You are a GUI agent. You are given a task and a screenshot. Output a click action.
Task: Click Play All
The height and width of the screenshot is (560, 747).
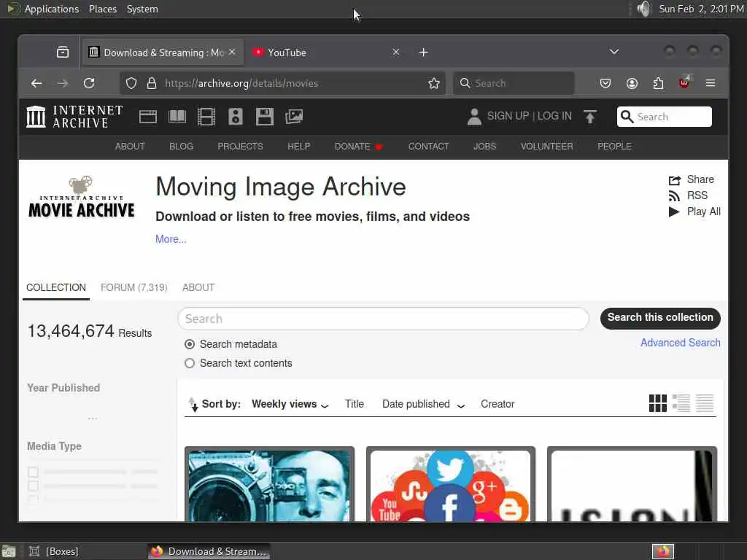point(694,211)
